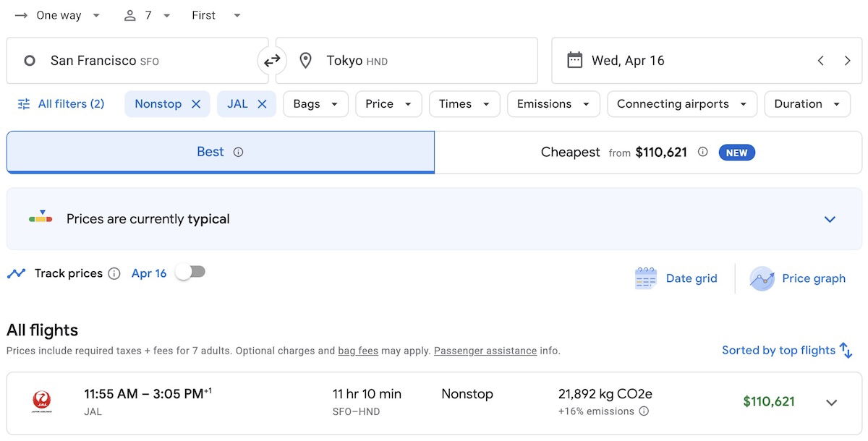Click info icon next to Best tab
Screen dimensions: 868x441
point(239,152)
